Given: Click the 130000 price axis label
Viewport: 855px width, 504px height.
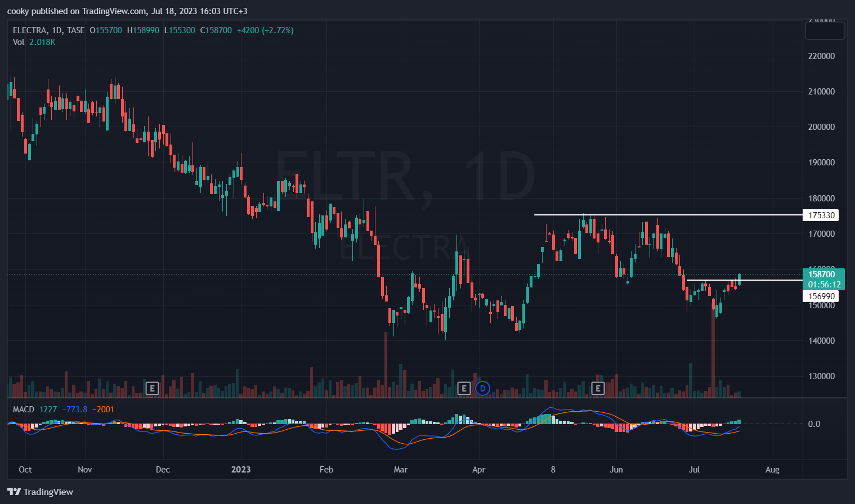Looking at the screenshot, I should pos(821,376).
